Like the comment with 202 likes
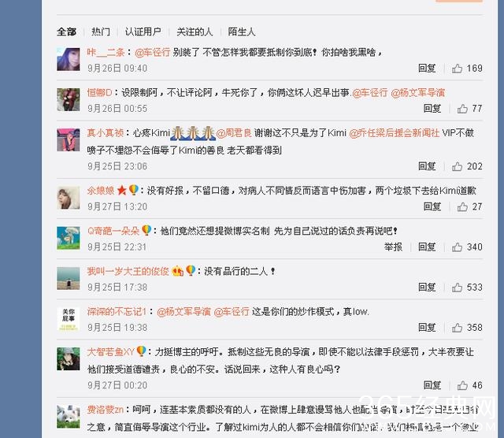504x438 pixels. coord(457,166)
